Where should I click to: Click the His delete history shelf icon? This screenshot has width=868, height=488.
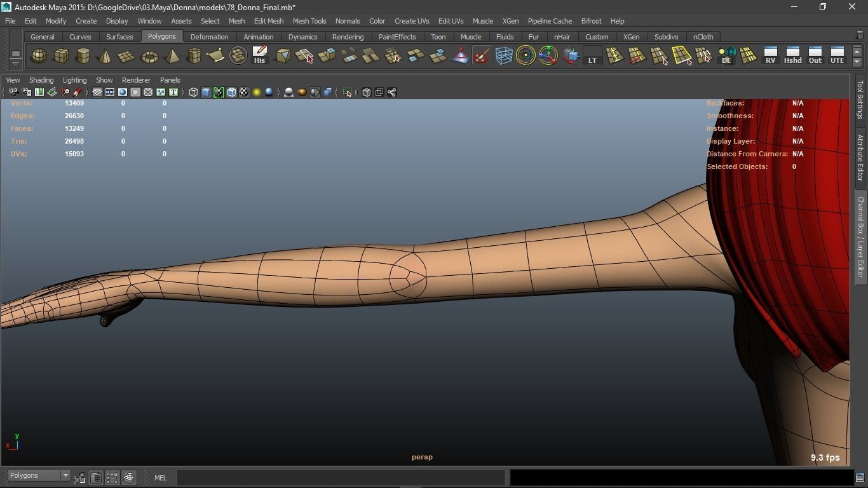pyautogui.click(x=259, y=56)
